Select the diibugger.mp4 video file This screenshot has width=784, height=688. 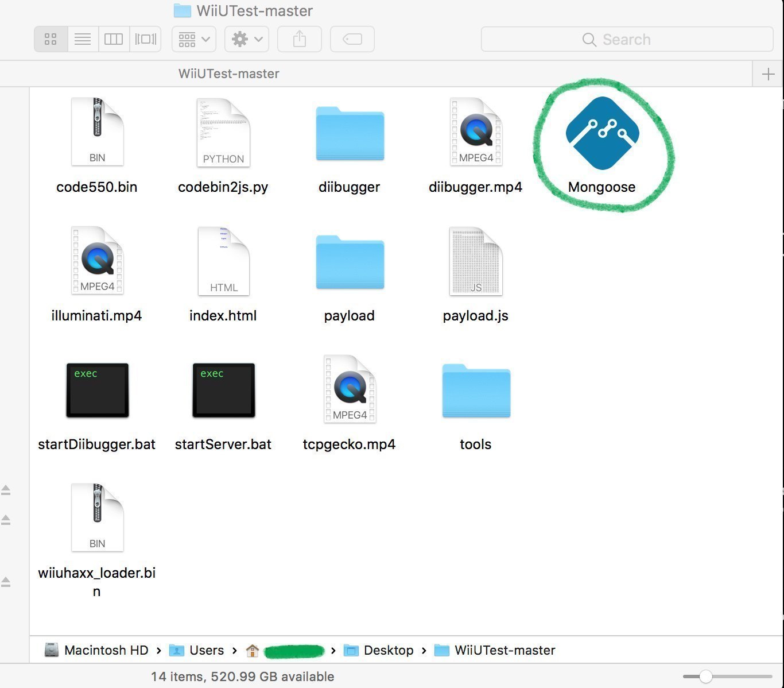coord(476,132)
